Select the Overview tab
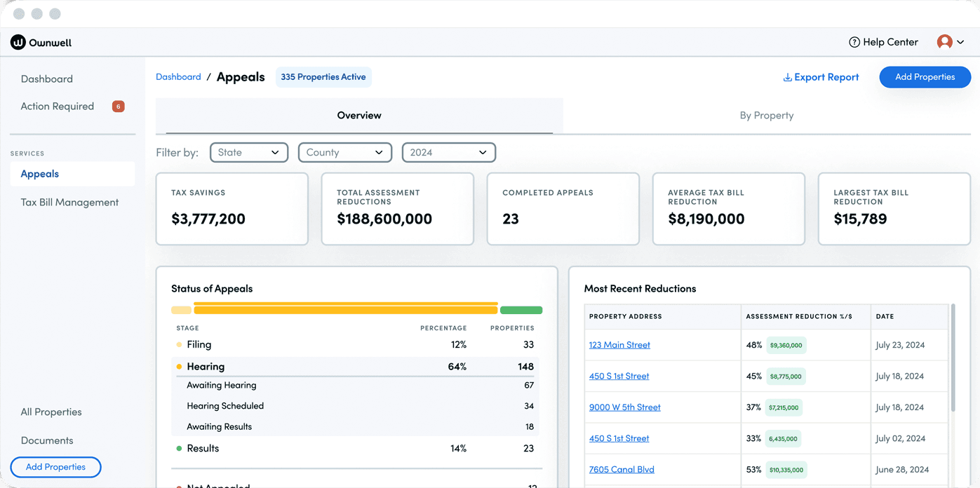 [x=358, y=116]
